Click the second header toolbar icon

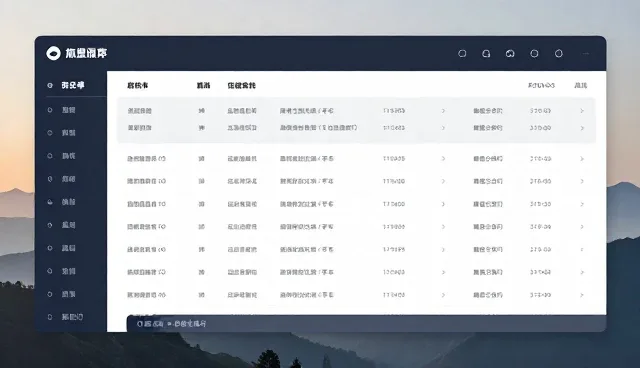click(x=486, y=53)
